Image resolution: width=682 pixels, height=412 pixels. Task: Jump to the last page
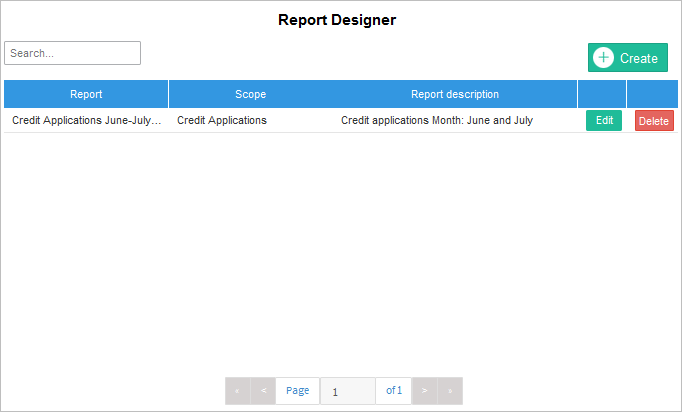(450, 391)
